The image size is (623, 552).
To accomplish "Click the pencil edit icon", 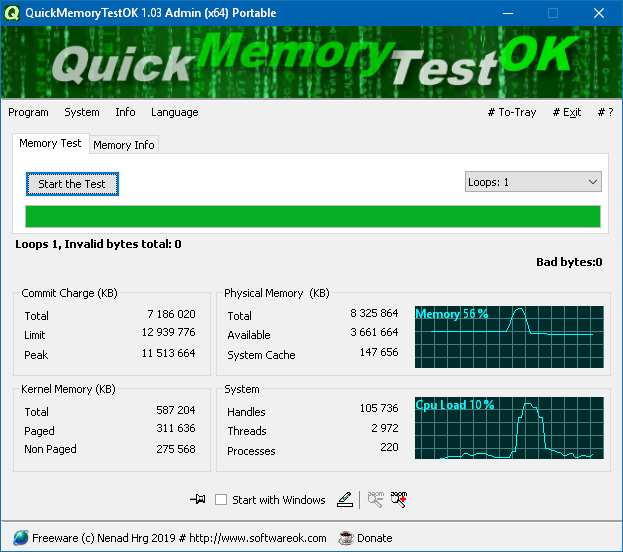I will [x=345, y=499].
